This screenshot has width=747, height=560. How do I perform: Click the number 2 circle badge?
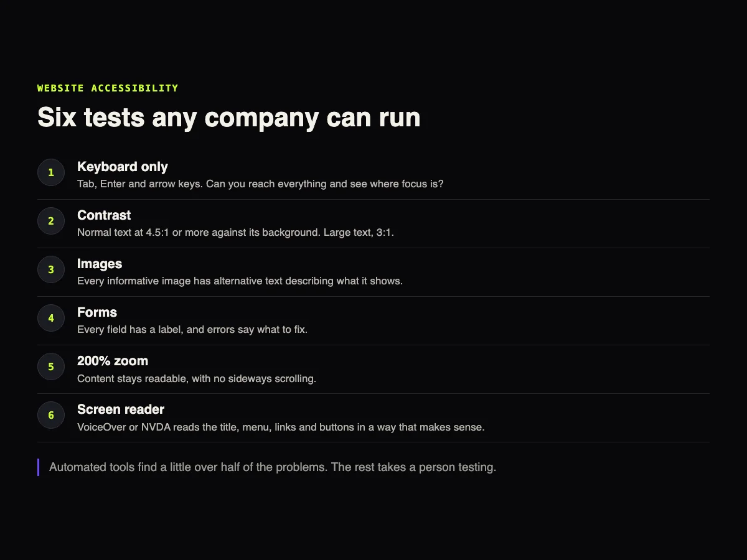[51, 221]
